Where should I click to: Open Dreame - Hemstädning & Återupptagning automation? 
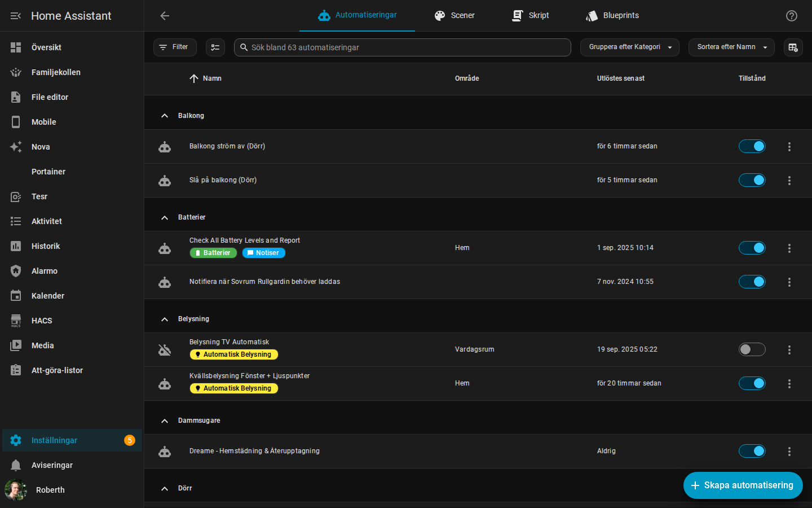click(254, 451)
